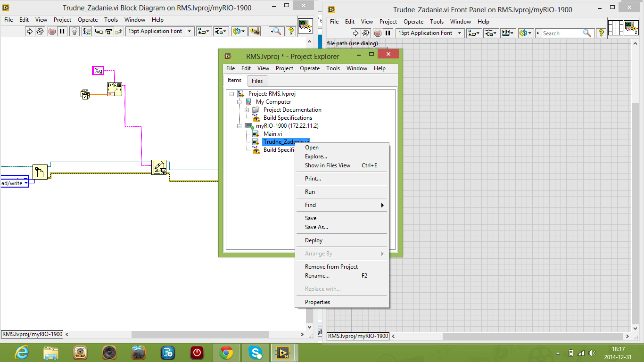Open Google Chrome from taskbar
The width and height of the screenshot is (644, 362).
[226, 352]
